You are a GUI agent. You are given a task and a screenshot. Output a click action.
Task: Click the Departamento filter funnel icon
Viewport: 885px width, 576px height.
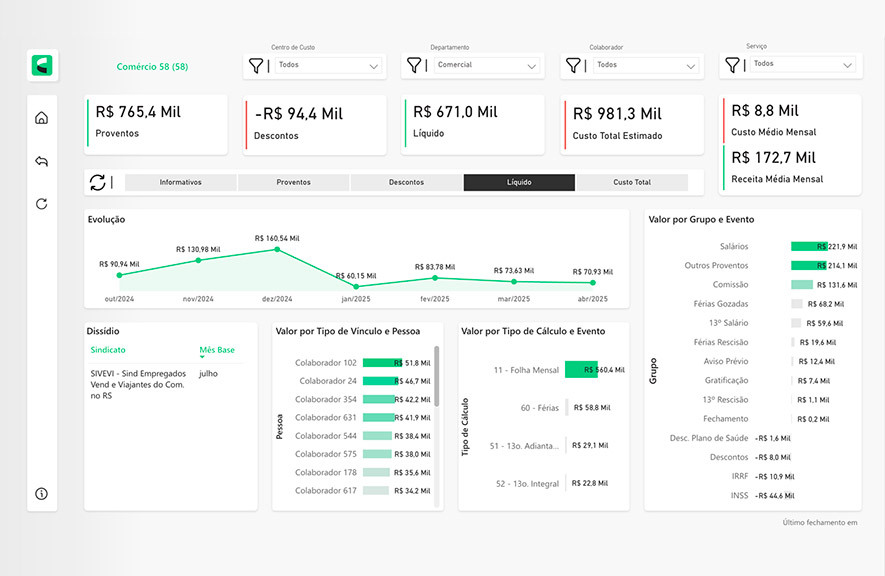414,65
